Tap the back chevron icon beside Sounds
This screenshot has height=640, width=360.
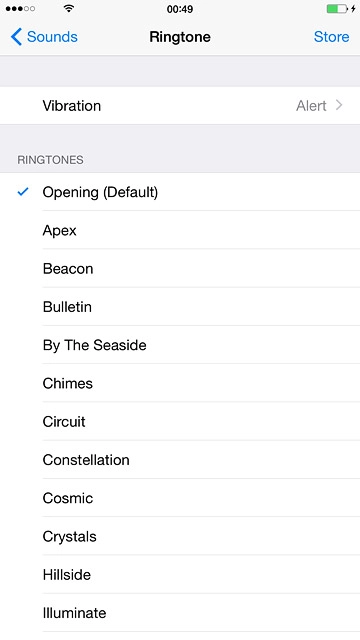(16, 37)
